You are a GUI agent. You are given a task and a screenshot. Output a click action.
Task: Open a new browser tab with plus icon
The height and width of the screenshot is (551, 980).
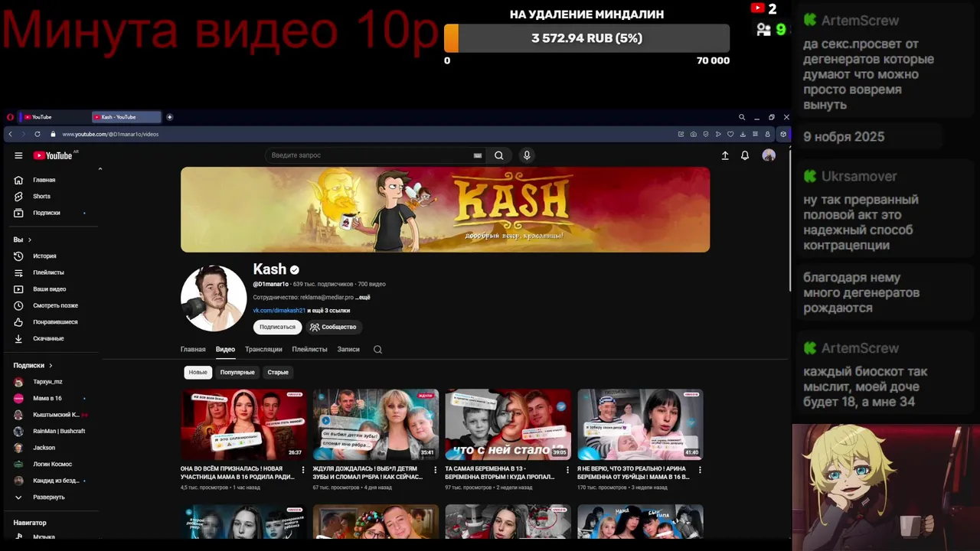[x=169, y=117]
